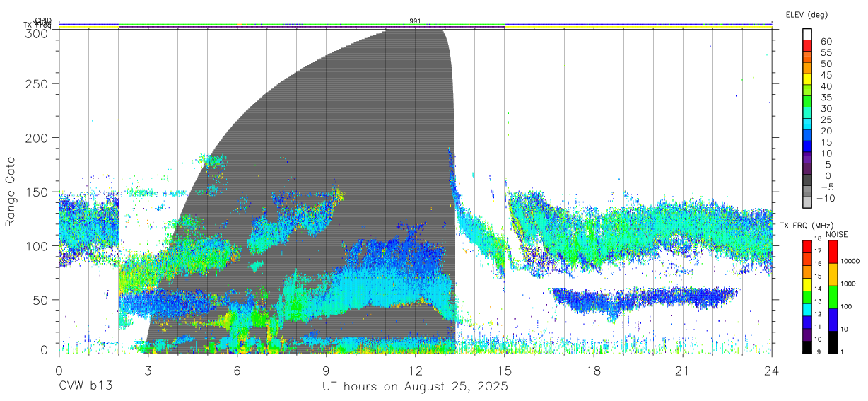868x401 pixels.
Task: Click the "100" Range Gate tick label
Action: (x=37, y=245)
